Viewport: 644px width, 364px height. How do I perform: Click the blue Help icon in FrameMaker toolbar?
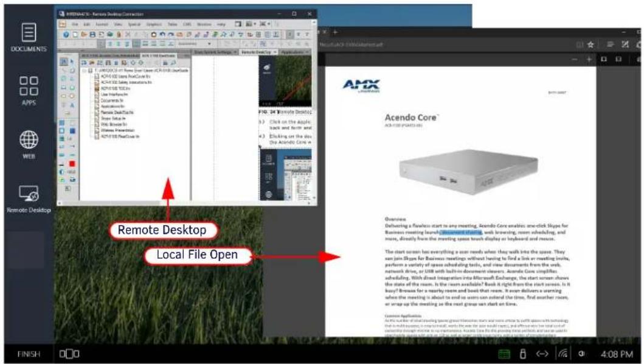click(66, 35)
